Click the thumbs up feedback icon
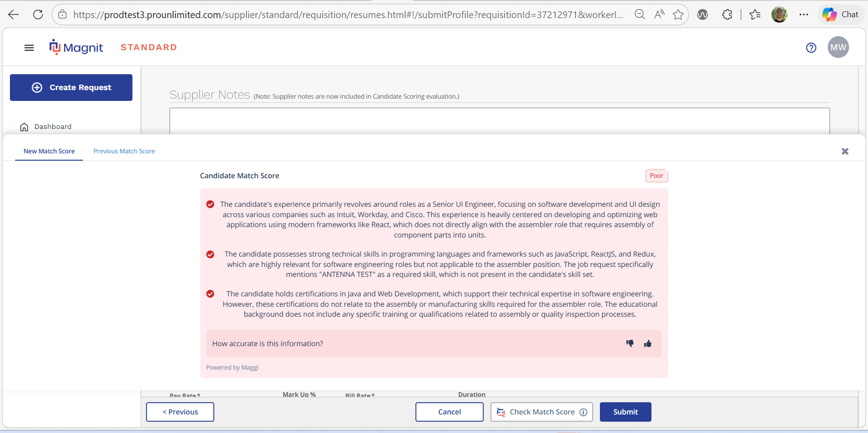Screen dimensions: 868x433 coord(648,343)
